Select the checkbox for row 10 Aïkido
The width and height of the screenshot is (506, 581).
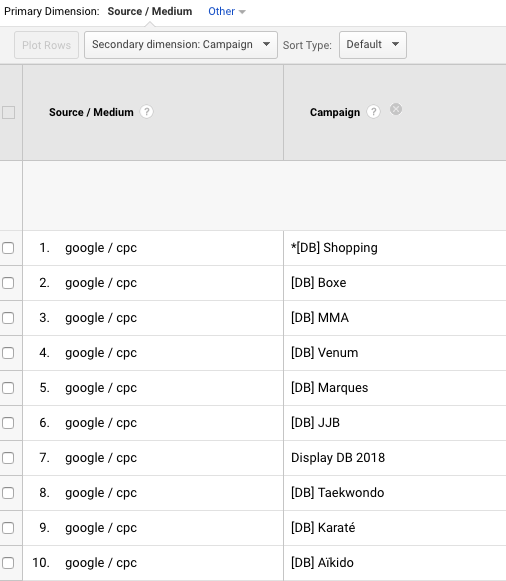click(x=8, y=563)
